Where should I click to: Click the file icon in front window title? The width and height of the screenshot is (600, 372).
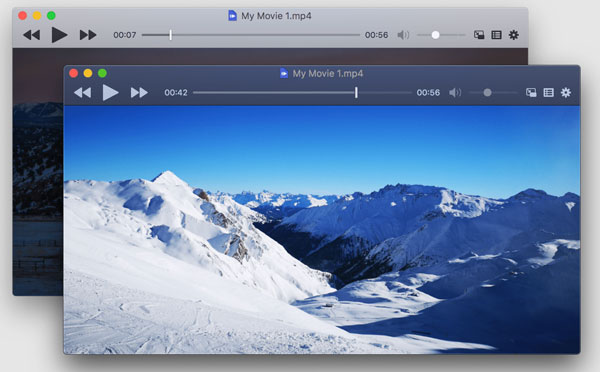284,73
